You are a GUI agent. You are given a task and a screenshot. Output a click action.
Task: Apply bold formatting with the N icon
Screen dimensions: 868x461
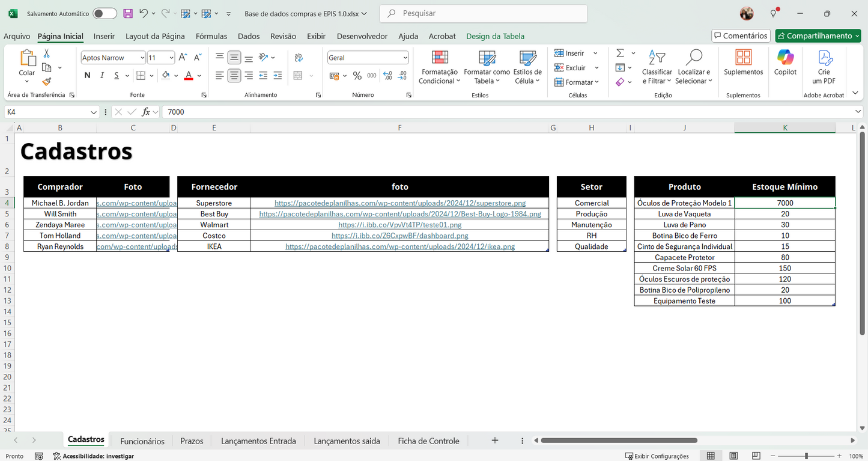pyautogui.click(x=86, y=75)
